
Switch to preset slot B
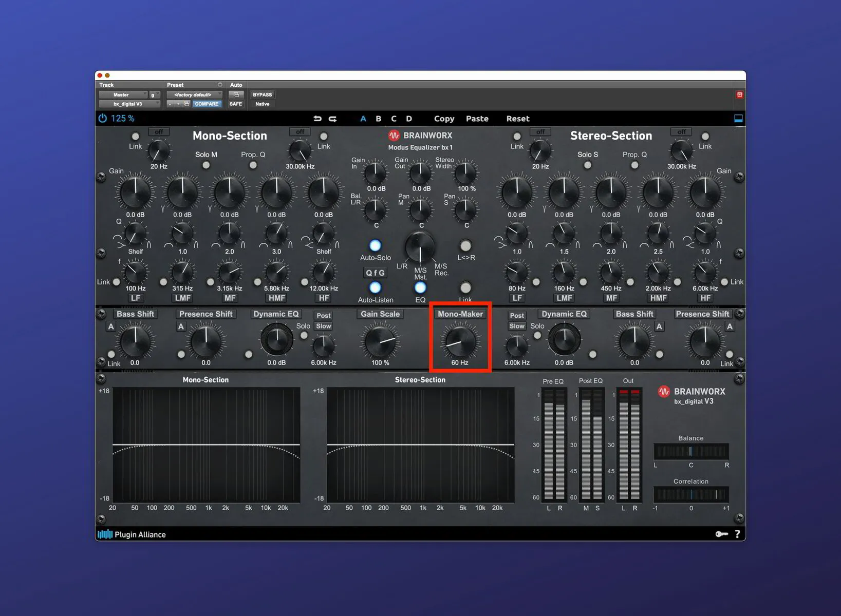coord(378,119)
